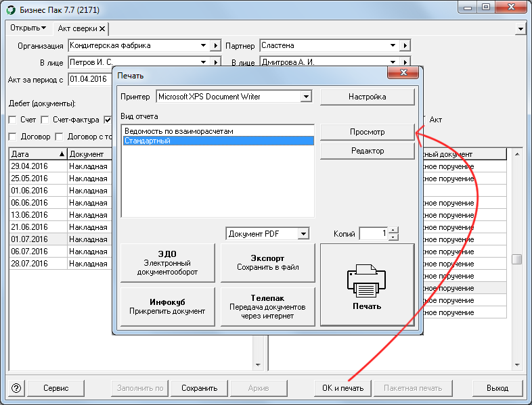Sort by the Дата column header
Viewport: 532px width, 405px height.
(x=38, y=154)
